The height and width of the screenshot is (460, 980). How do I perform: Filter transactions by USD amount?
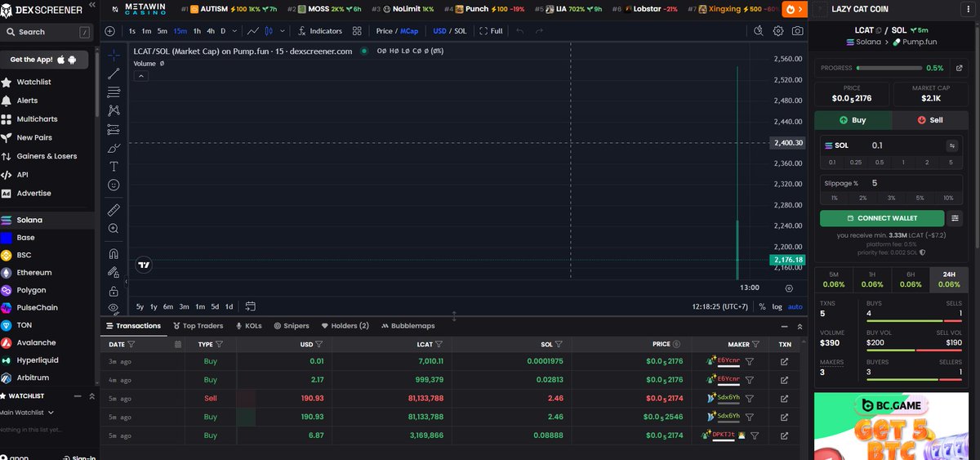318,345
